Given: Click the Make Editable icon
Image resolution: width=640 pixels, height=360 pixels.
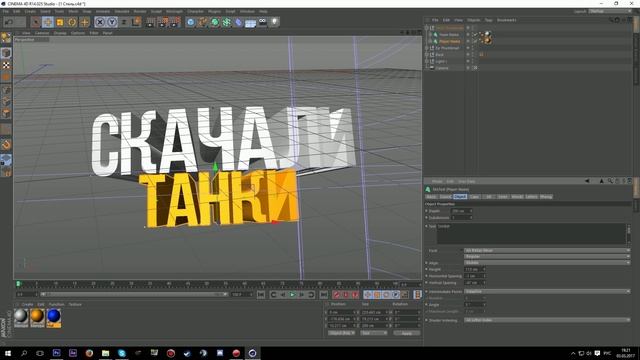Looking at the screenshot, I should click(x=6, y=38).
